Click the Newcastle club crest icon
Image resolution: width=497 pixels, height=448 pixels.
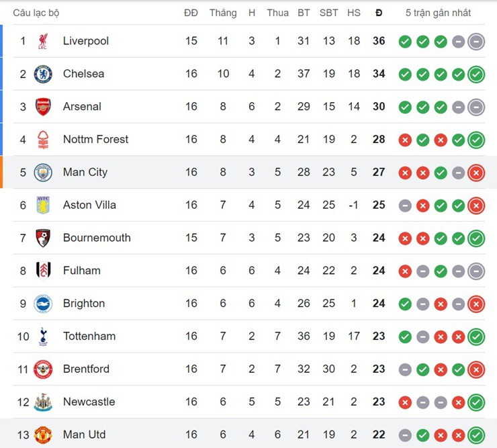(x=43, y=402)
